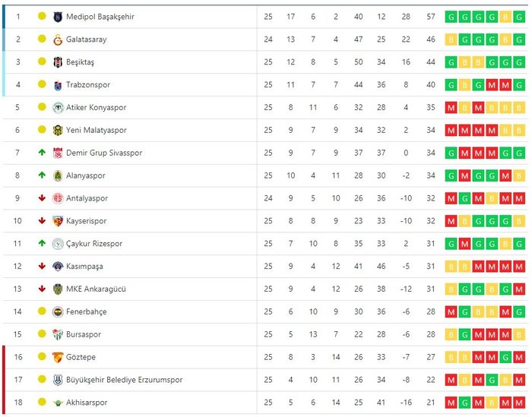The height and width of the screenshot is (417, 532).
Task: Click the Antalyaspor club crest
Action: click(58, 198)
